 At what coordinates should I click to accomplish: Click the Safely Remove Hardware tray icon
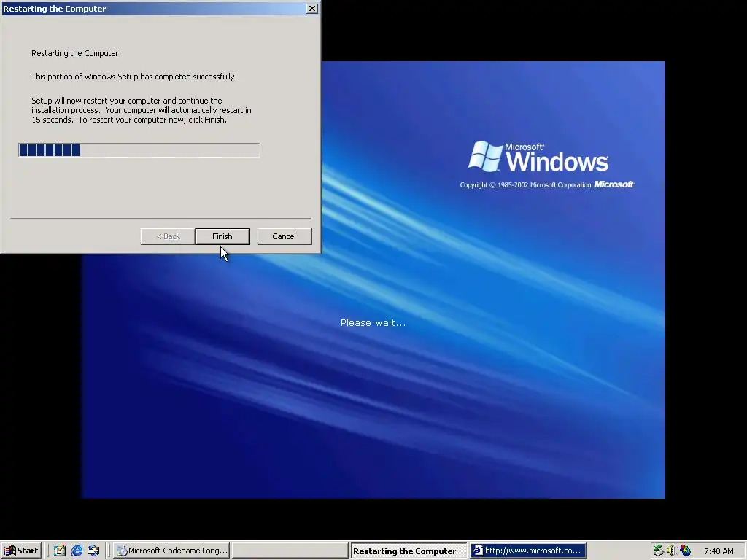(x=659, y=551)
